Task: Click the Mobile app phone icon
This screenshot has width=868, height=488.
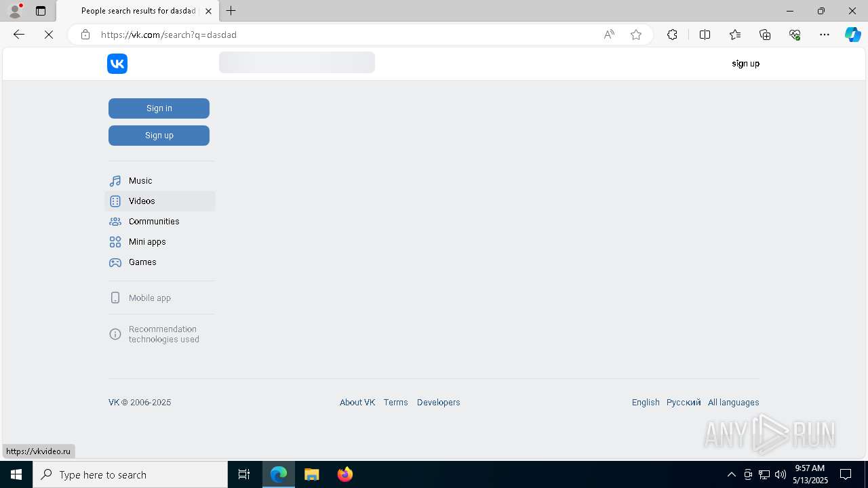Action: tap(115, 298)
